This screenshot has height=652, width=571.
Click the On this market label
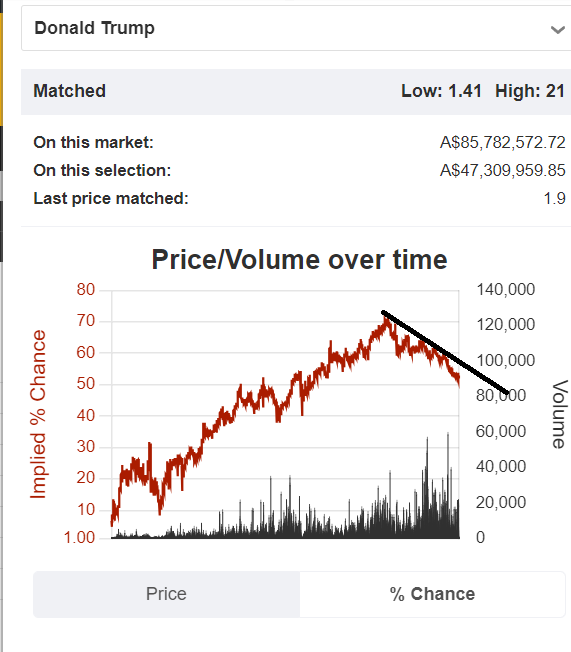pyautogui.click(x=94, y=142)
